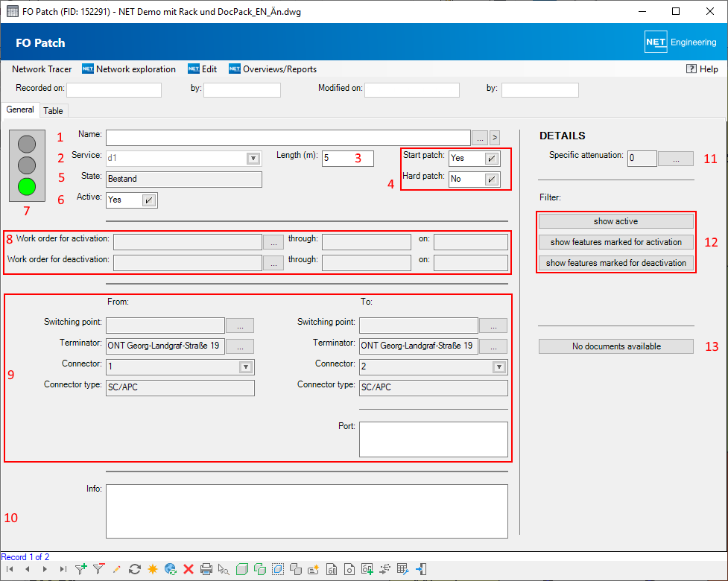Jump to the last record
The height and width of the screenshot is (581, 728).
(x=63, y=569)
